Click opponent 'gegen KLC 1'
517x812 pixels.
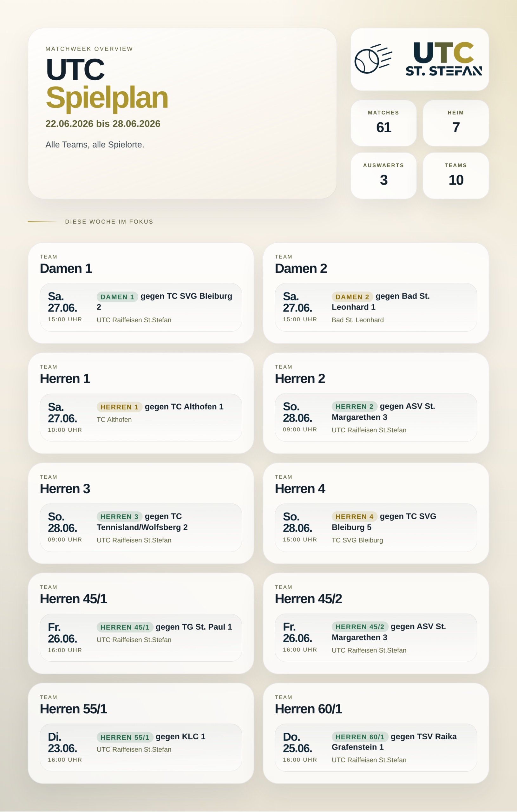pos(180,737)
